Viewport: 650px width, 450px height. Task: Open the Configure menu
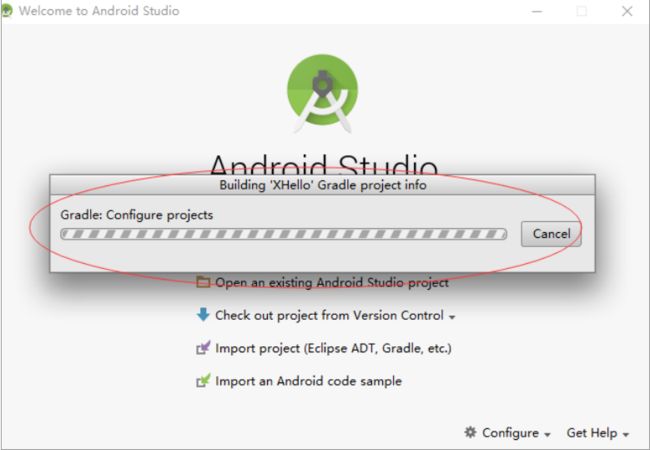[x=510, y=433]
